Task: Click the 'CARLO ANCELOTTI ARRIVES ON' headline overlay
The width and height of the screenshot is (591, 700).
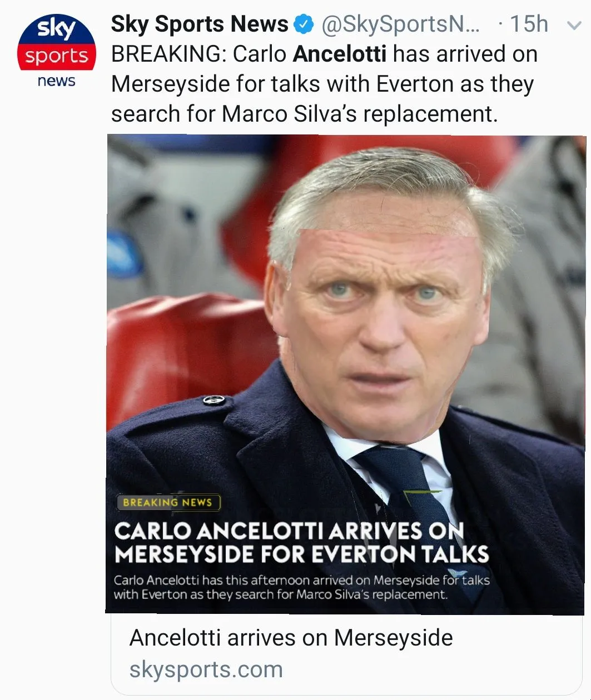Action: click(289, 531)
